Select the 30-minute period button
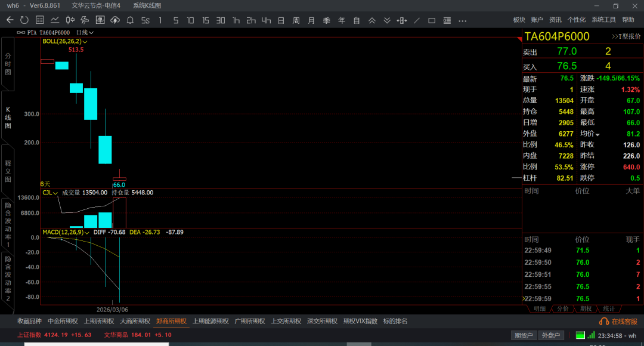Viewport: 644px width, 346px height. click(x=221, y=20)
